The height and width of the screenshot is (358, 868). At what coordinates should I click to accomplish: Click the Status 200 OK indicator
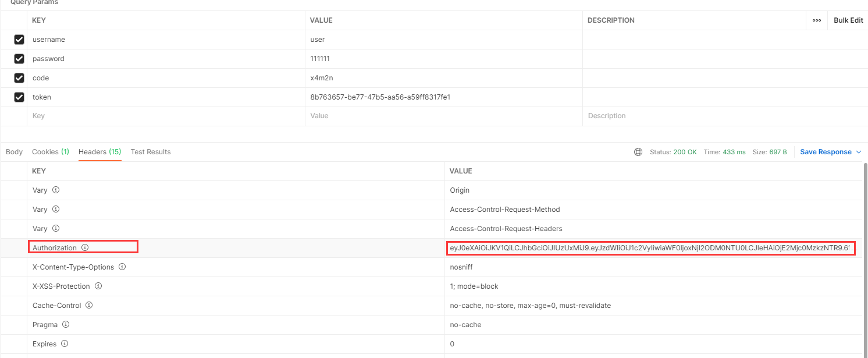click(x=673, y=152)
